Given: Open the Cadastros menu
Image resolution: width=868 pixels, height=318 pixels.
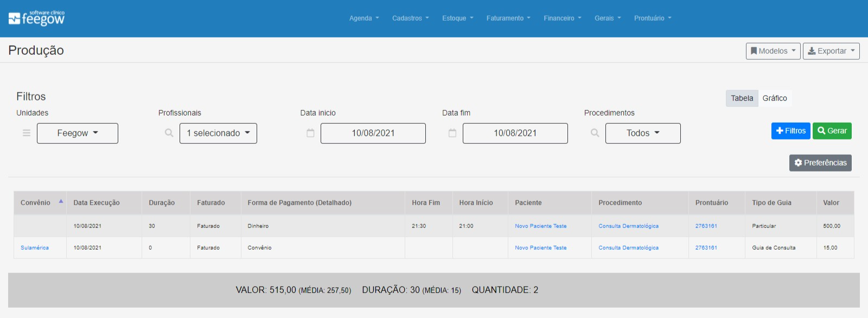Looking at the screenshot, I should [411, 18].
